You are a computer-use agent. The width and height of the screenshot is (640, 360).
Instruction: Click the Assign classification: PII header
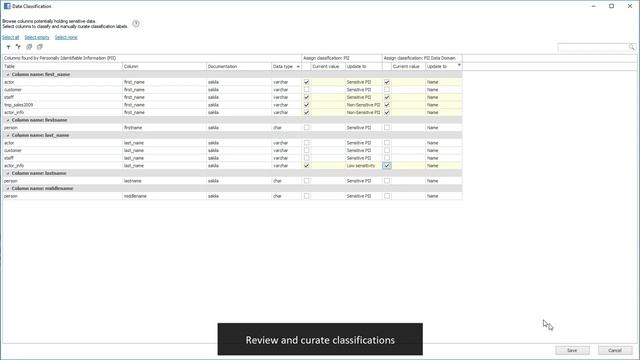[342, 58]
